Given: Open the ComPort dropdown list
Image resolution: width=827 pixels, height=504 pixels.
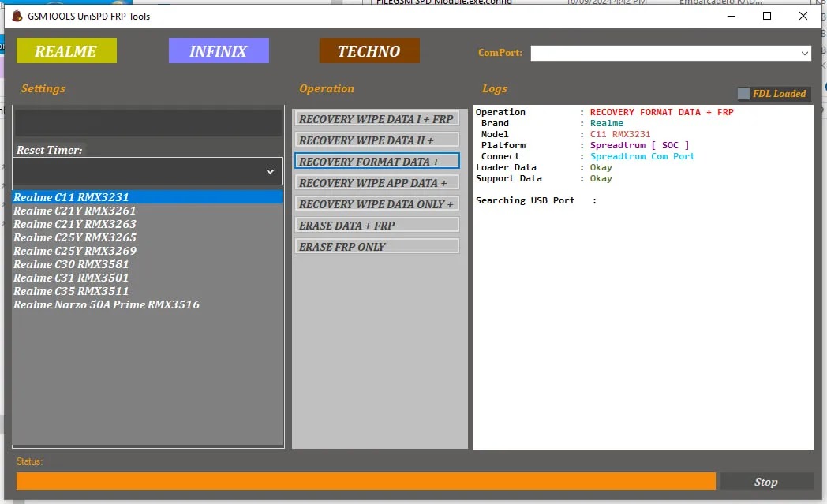Looking at the screenshot, I should [x=804, y=54].
